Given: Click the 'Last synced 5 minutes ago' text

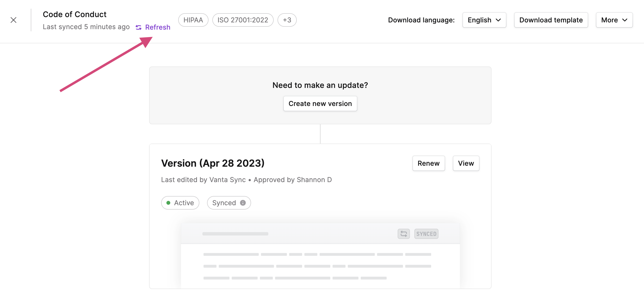Looking at the screenshot, I should pyautogui.click(x=86, y=27).
